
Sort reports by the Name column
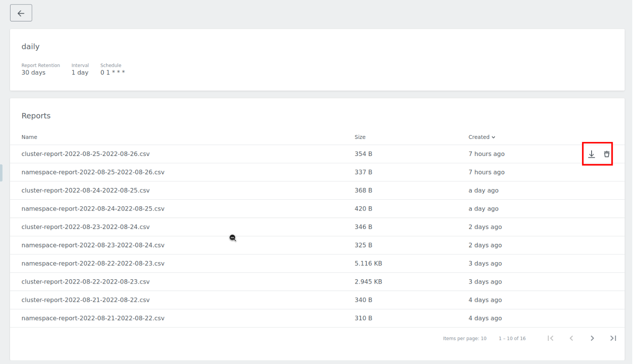click(29, 137)
